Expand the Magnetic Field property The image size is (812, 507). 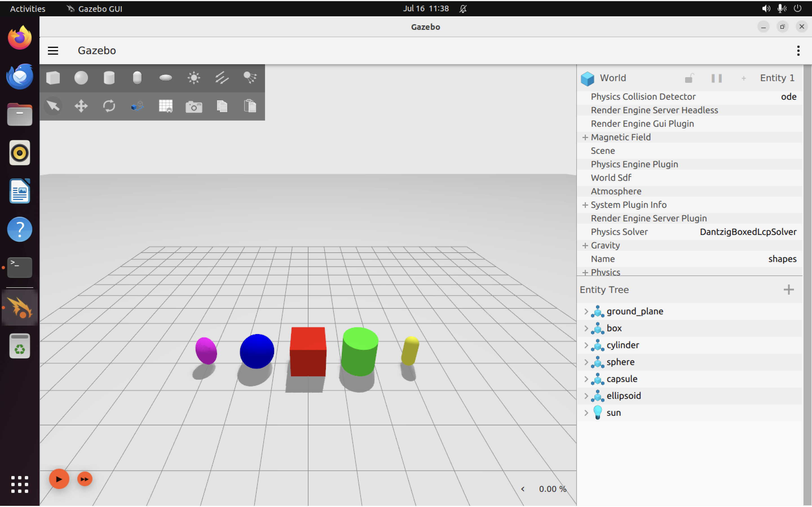click(x=585, y=137)
